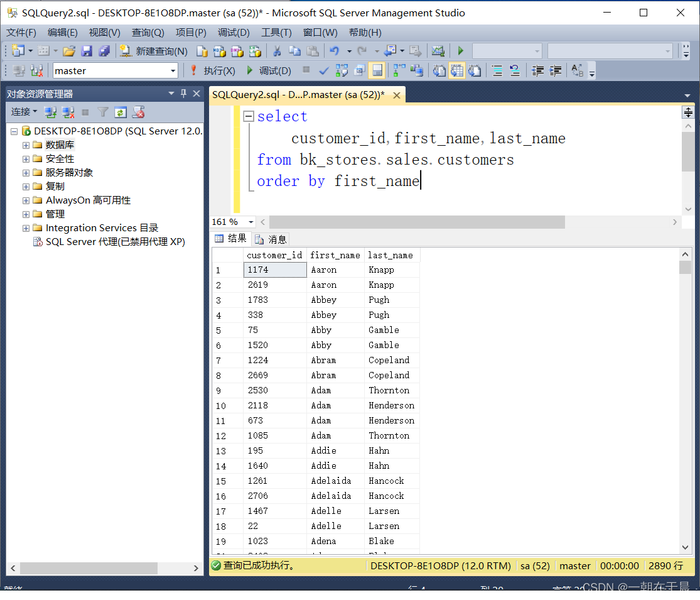The image size is (700, 600).
Task: Click the Analysis Services DMX query icon
Action: (x=237, y=52)
